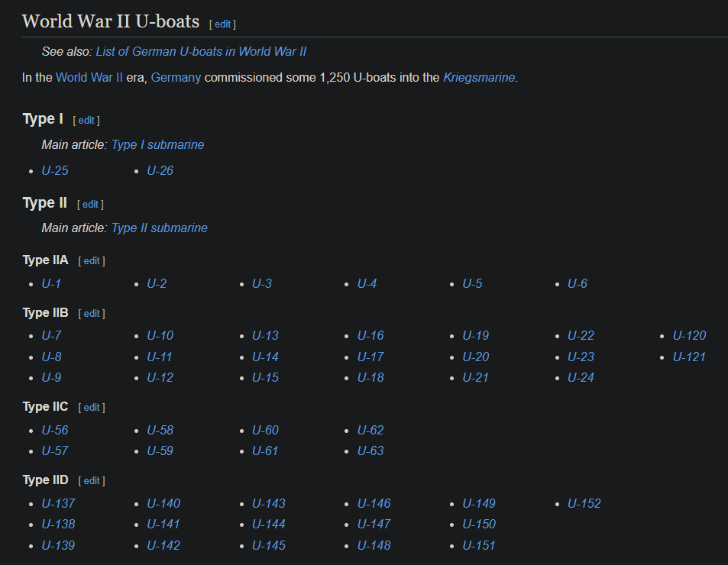728x565 pixels.
Task: Open the U-121 link
Action: [x=689, y=357]
